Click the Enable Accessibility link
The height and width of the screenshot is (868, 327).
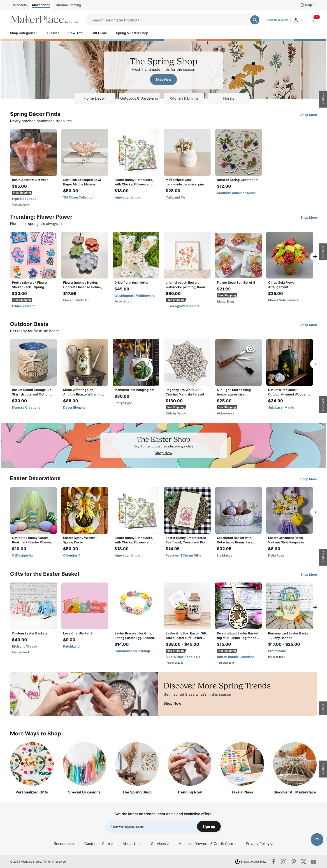[253, 862]
